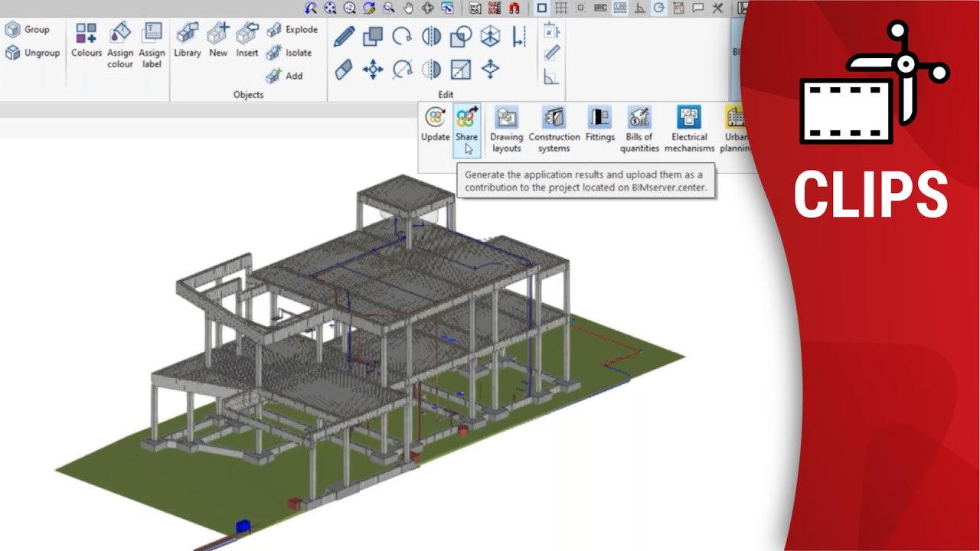Toggle Isolate mode
Viewport: 980px width, 551px height.
click(x=291, y=52)
